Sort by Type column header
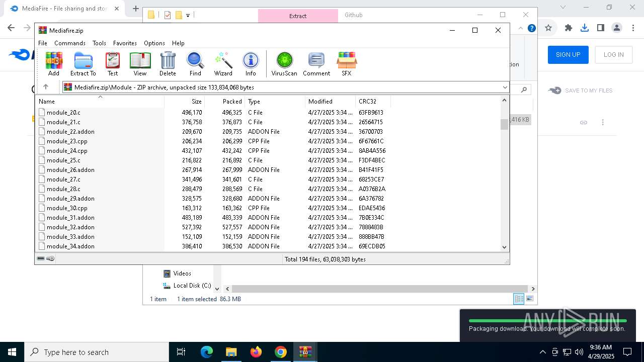Image resolution: width=644 pixels, height=362 pixels. [275, 102]
